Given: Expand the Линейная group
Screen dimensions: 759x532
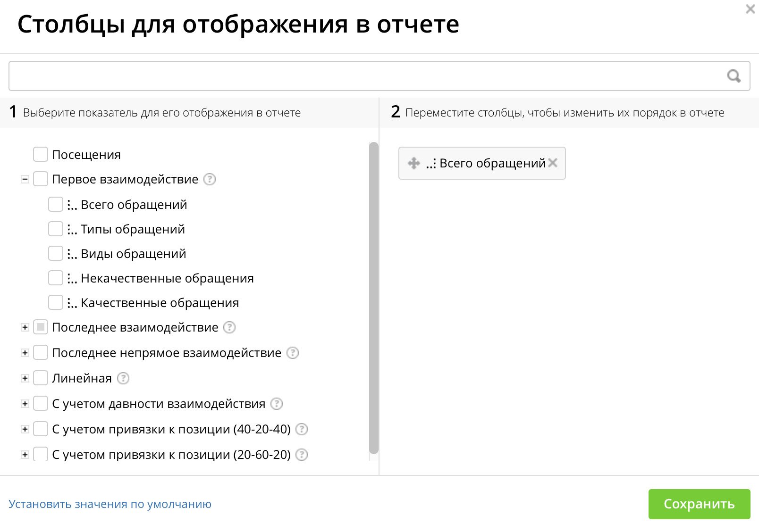Looking at the screenshot, I should click(x=25, y=378).
